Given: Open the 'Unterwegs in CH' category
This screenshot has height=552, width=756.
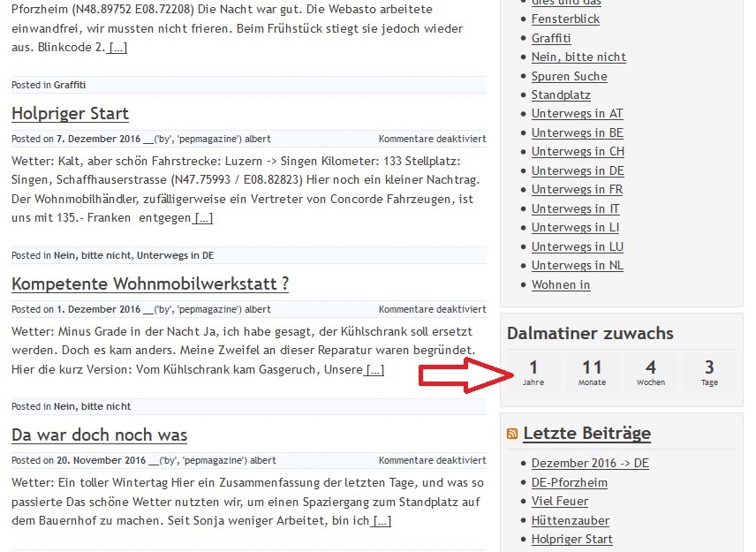Looking at the screenshot, I should (x=578, y=152).
